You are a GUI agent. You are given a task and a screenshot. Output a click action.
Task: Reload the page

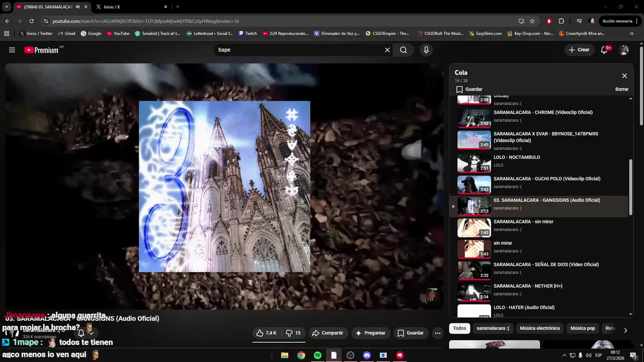coord(31,21)
